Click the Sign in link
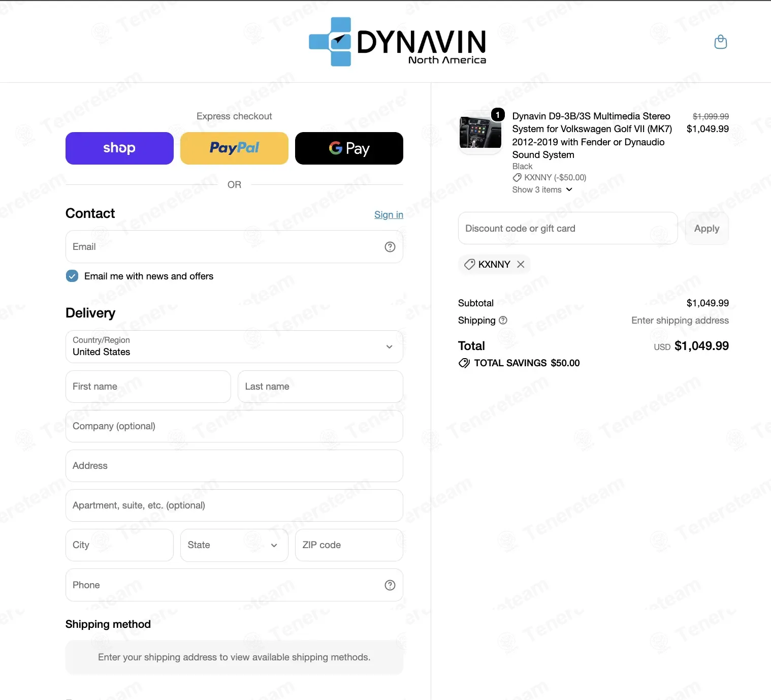 (389, 214)
